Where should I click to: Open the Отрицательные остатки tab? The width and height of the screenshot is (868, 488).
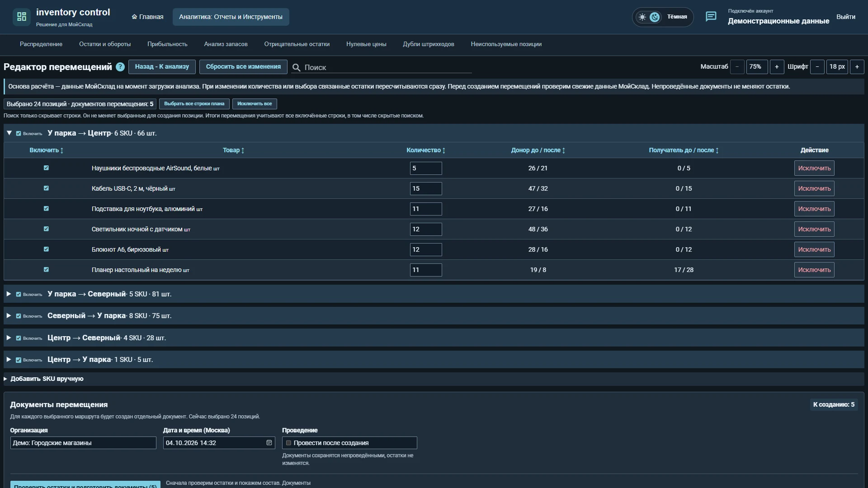pos(297,44)
